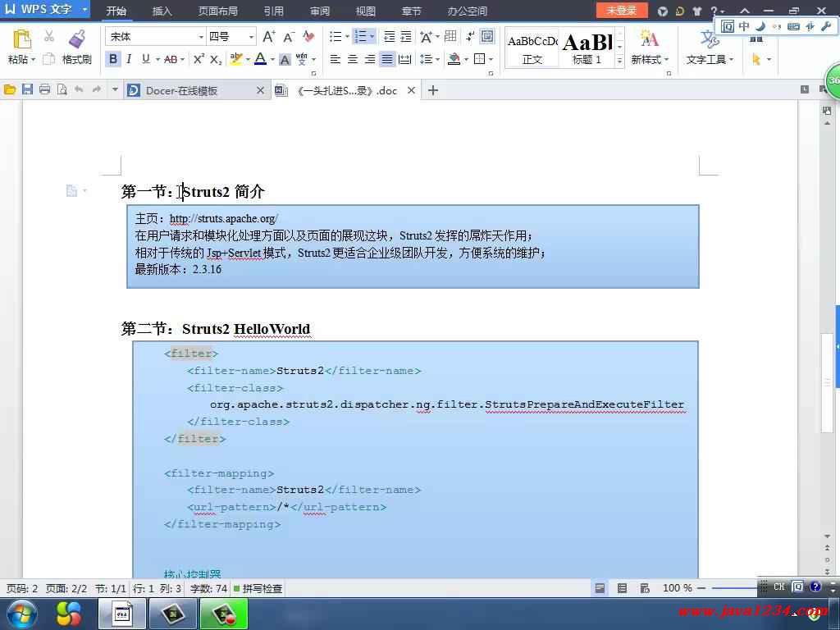Toggle strikethrough AB formatting
Image resolution: width=840 pixels, height=630 pixels.
click(171, 59)
